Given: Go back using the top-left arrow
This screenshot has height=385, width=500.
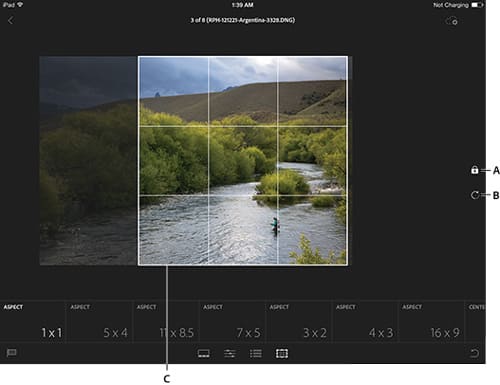Looking at the screenshot, I should coord(10,20).
